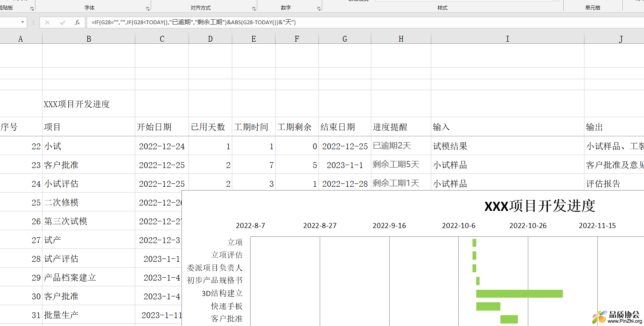Select column H header
This screenshot has height=326, width=644.
coord(401,39)
